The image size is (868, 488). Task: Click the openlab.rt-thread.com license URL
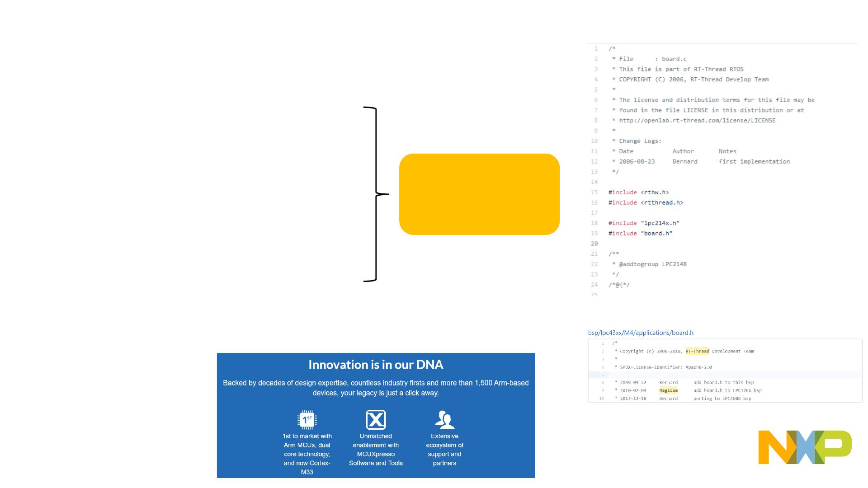(x=697, y=120)
